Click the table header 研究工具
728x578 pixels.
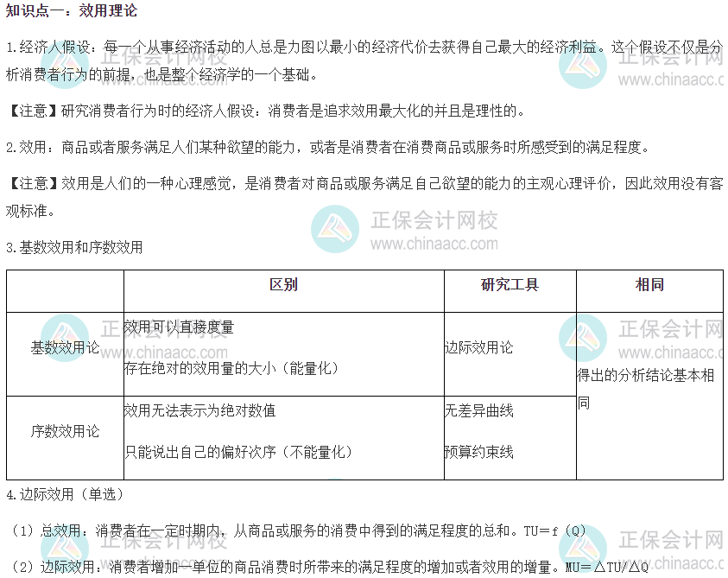[510, 284]
